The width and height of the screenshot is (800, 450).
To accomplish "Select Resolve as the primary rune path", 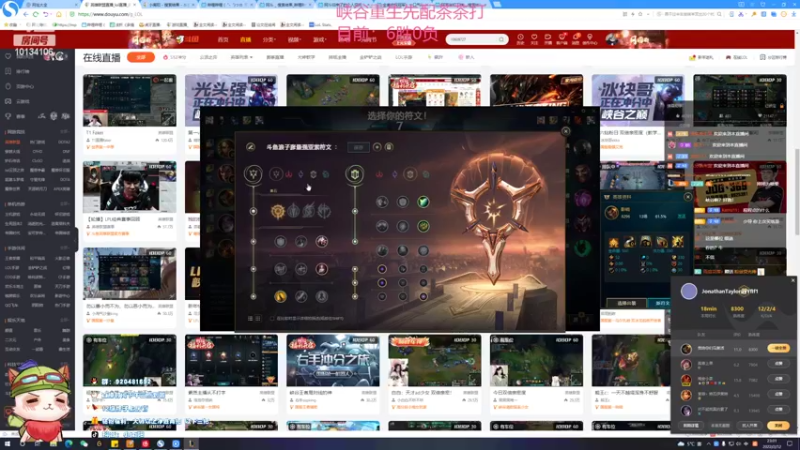I will (x=313, y=174).
